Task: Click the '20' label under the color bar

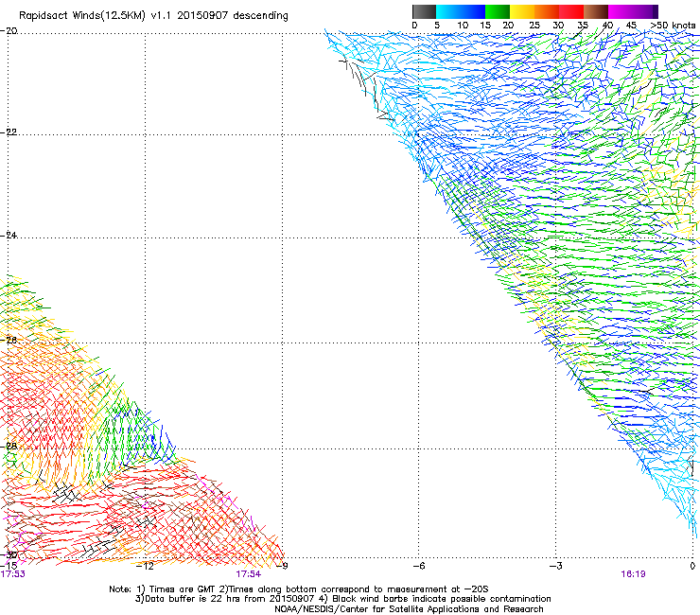Action: pos(508,26)
